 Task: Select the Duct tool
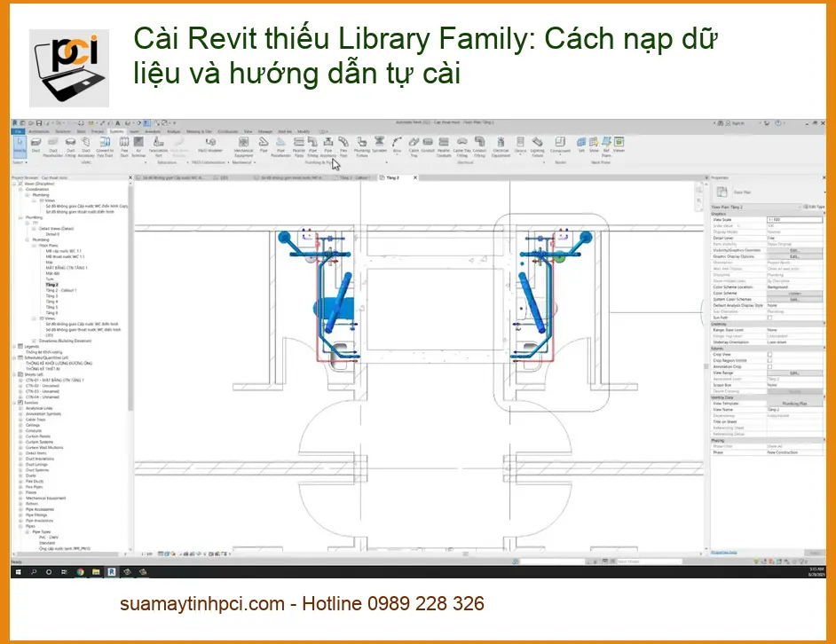[x=35, y=145]
